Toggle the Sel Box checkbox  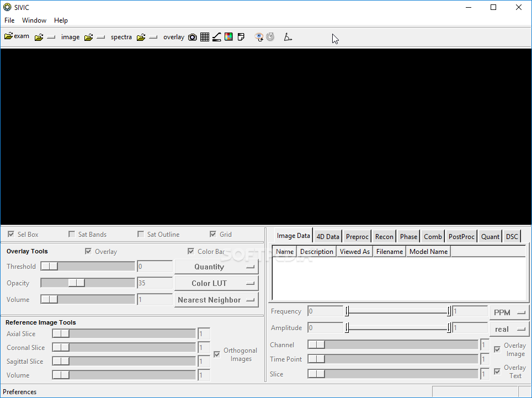[x=11, y=234]
